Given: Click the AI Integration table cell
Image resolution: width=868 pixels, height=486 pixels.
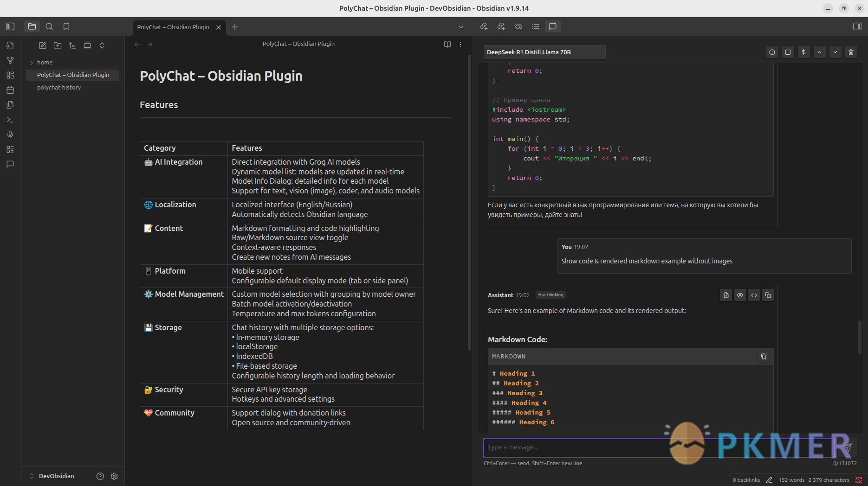Looking at the screenshot, I should coord(184,177).
